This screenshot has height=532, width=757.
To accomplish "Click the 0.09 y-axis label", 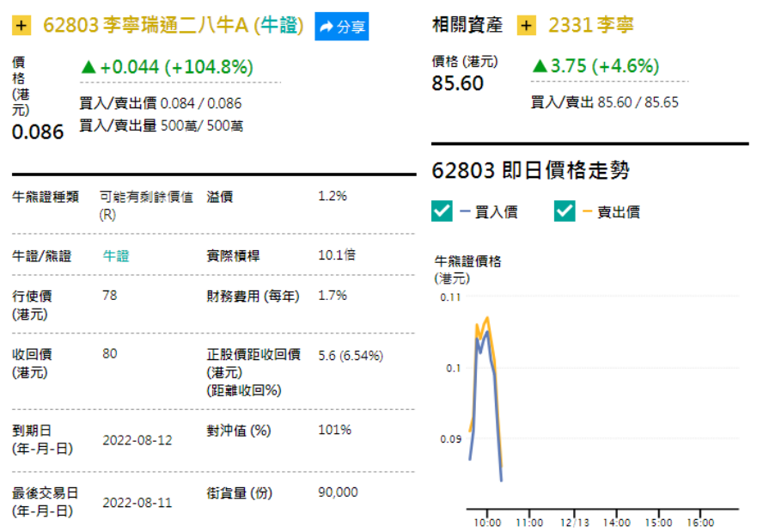I will pyautogui.click(x=450, y=439).
